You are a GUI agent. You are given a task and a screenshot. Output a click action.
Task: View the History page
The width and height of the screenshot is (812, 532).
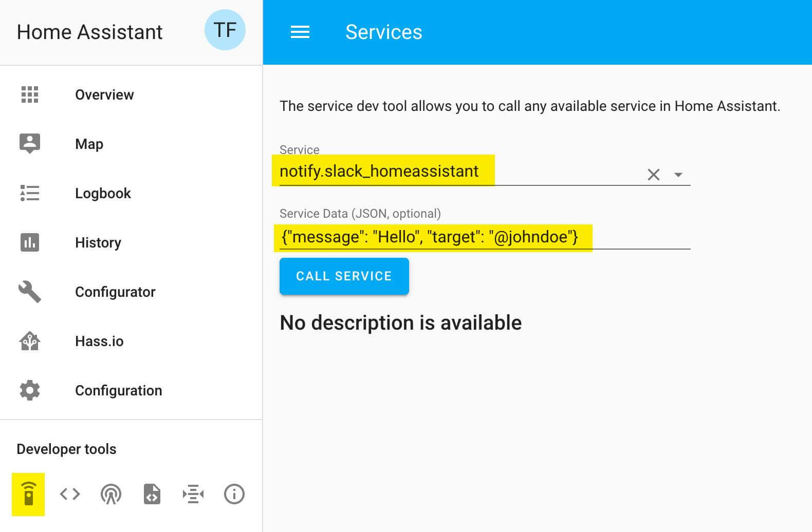[x=98, y=243]
